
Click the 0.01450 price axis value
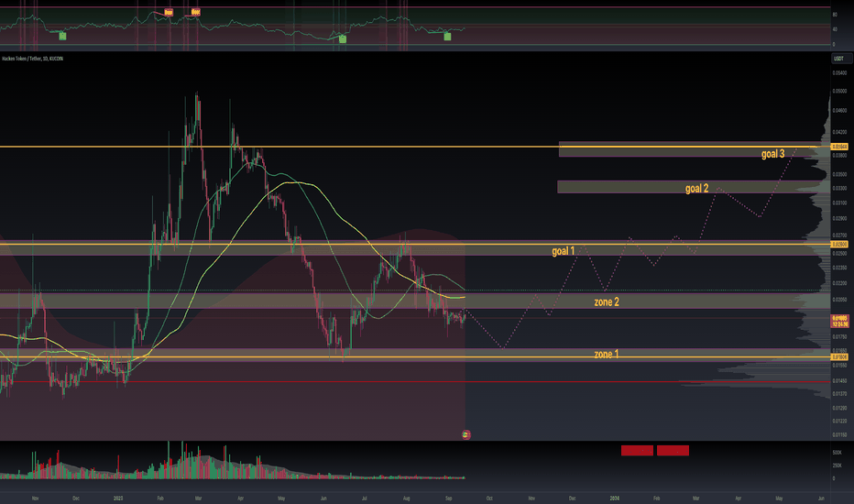[x=839, y=380]
